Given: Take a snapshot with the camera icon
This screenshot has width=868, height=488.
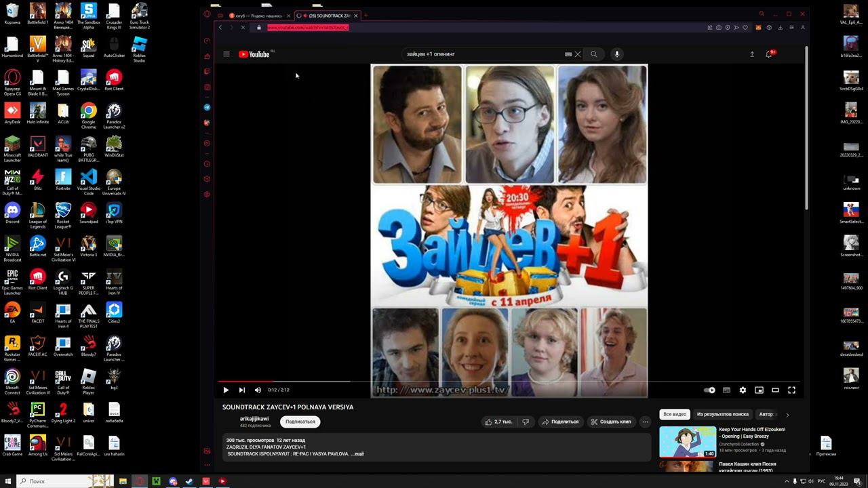Looking at the screenshot, I should click(x=719, y=28).
